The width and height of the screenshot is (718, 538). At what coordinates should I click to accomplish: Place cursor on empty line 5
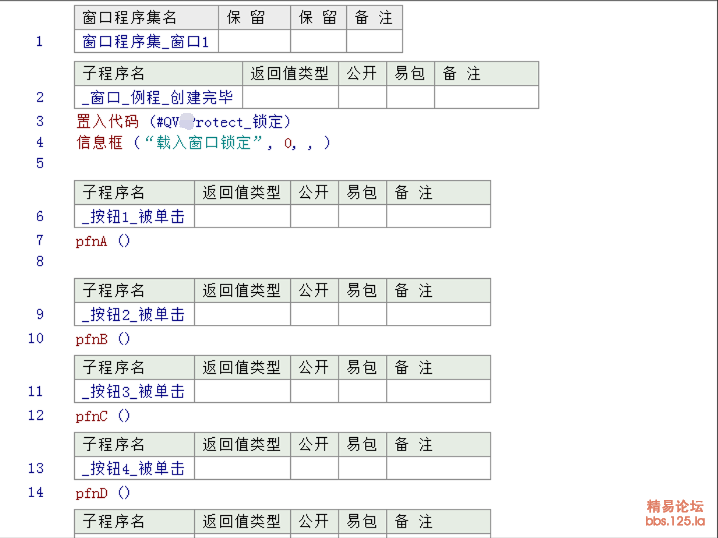[x=200, y=163]
